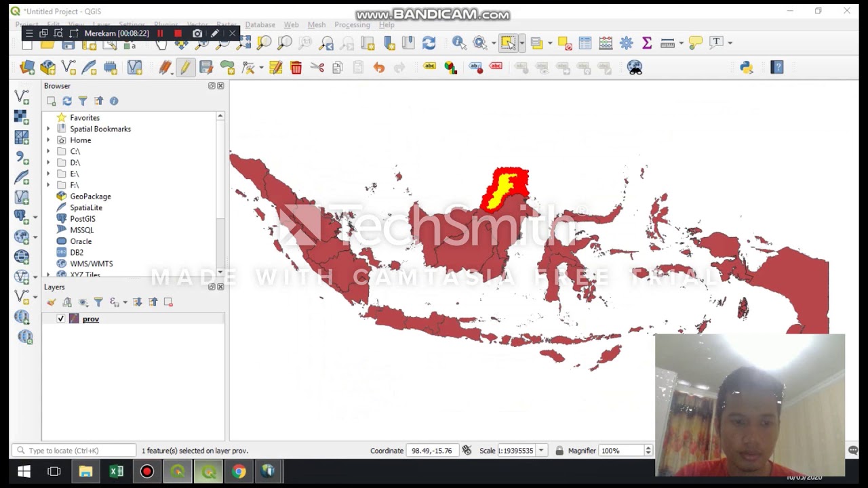The width and height of the screenshot is (868, 488).
Task: Remove layer/group icon in Layers panel
Action: pos(168,302)
